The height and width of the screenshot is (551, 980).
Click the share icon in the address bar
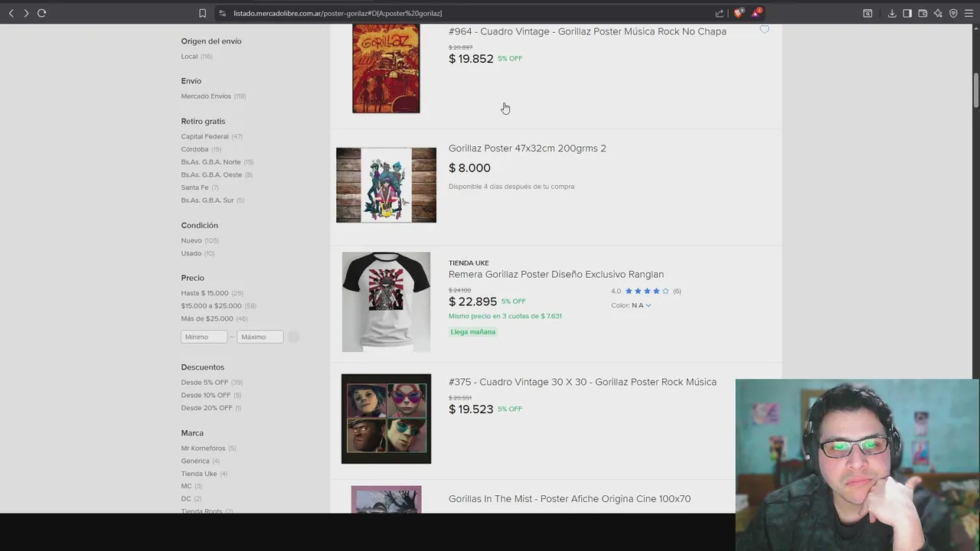click(720, 13)
